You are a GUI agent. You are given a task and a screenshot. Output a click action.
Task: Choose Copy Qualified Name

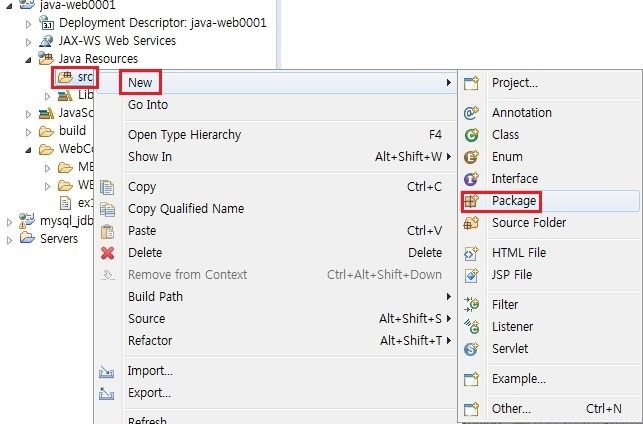(x=275, y=209)
